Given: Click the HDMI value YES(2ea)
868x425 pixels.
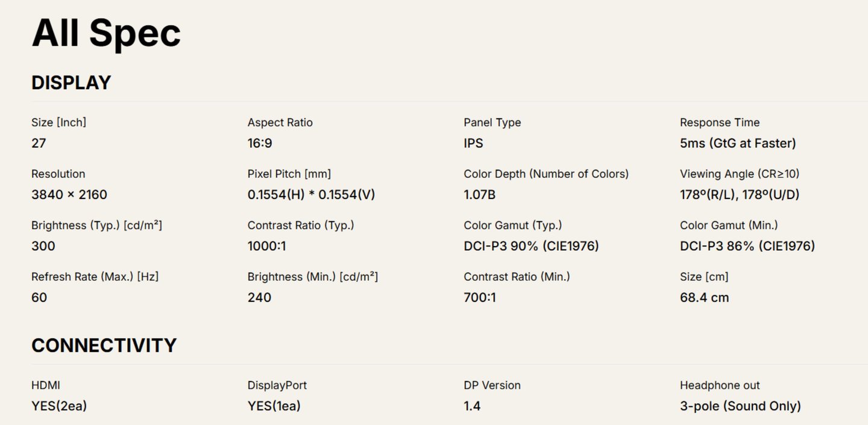Looking at the screenshot, I should point(59,406).
